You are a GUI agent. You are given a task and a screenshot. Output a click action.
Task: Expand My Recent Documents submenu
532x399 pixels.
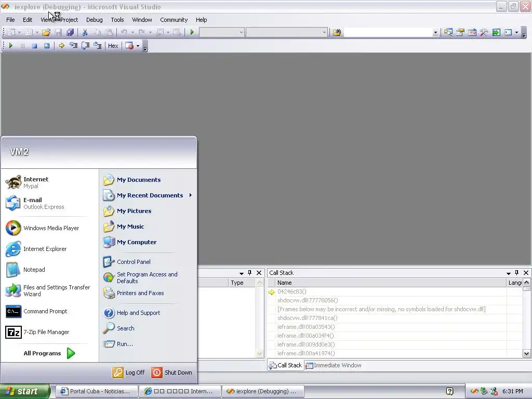click(x=148, y=195)
